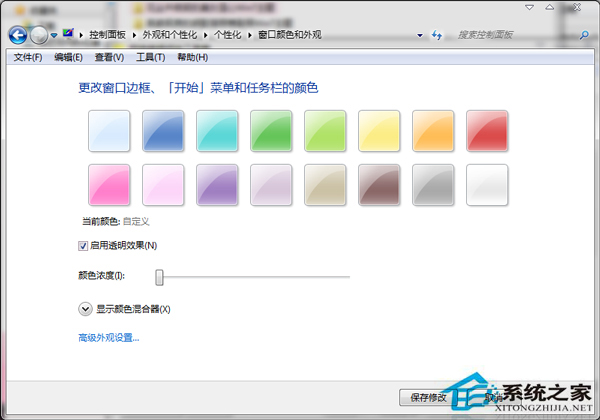Open the 工具(T) menu
600x420 pixels.
pyautogui.click(x=151, y=57)
